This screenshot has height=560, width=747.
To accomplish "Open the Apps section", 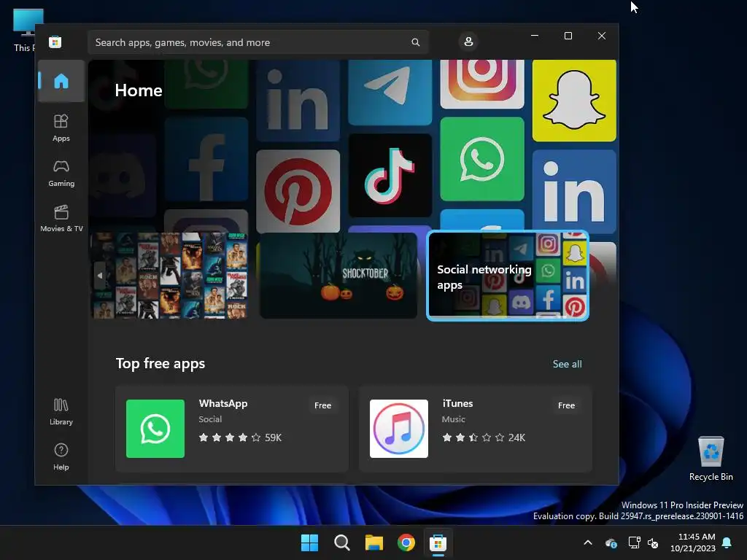I will pyautogui.click(x=61, y=128).
